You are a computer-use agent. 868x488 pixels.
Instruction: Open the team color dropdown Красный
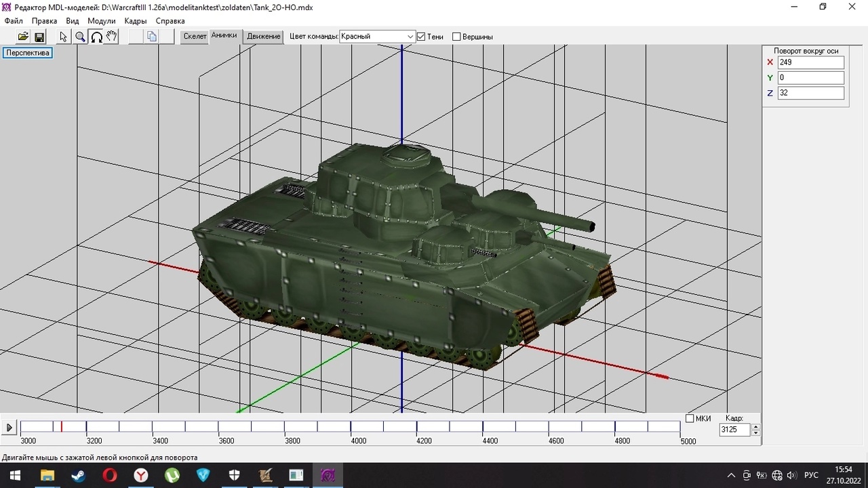[x=377, y=37]
